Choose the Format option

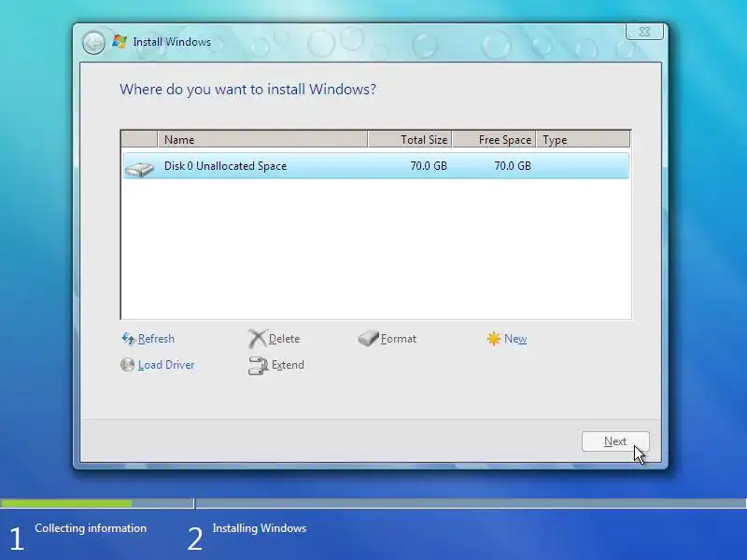399,339
